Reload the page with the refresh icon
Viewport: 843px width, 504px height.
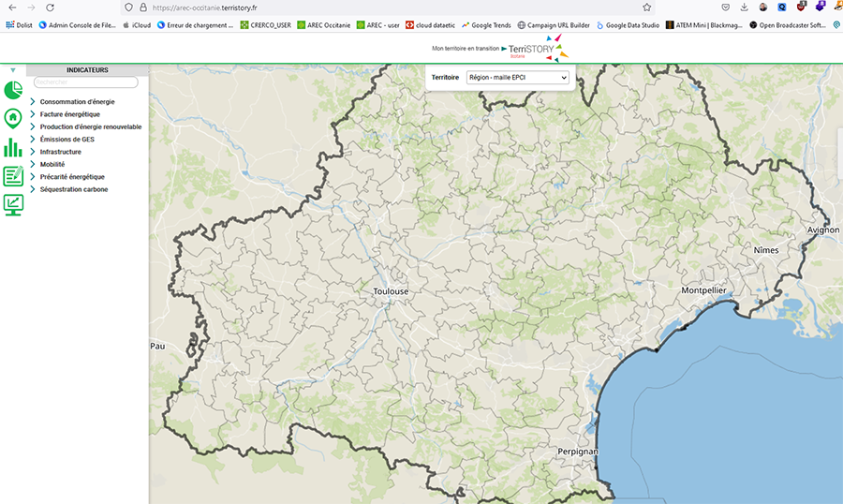50,7
